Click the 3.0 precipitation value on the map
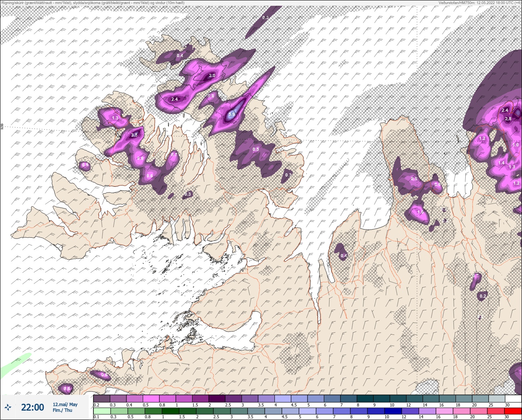Image resolution: width=522 pixels, height=420 pixels. 212,76
